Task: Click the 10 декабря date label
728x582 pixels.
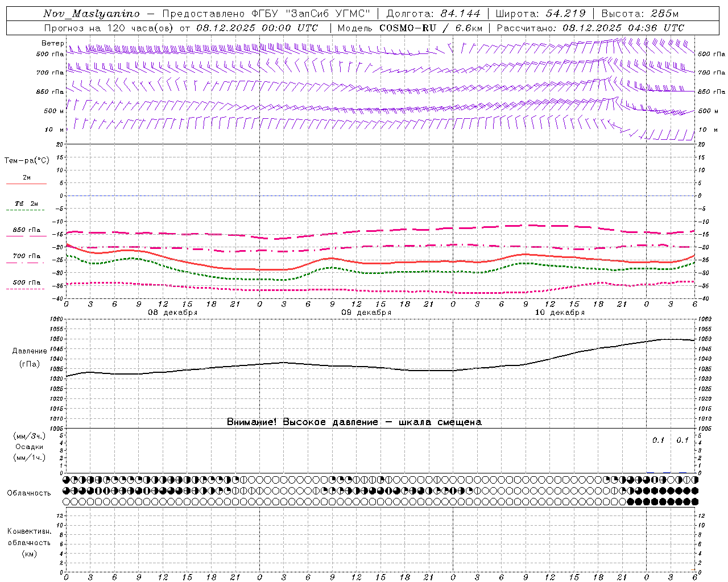Action: tap(560, 313)
